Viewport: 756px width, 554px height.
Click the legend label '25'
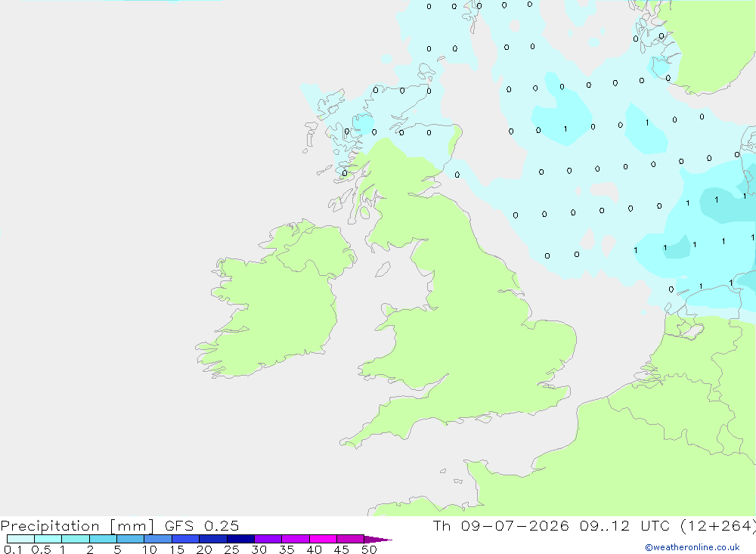[x=232, y=549]
